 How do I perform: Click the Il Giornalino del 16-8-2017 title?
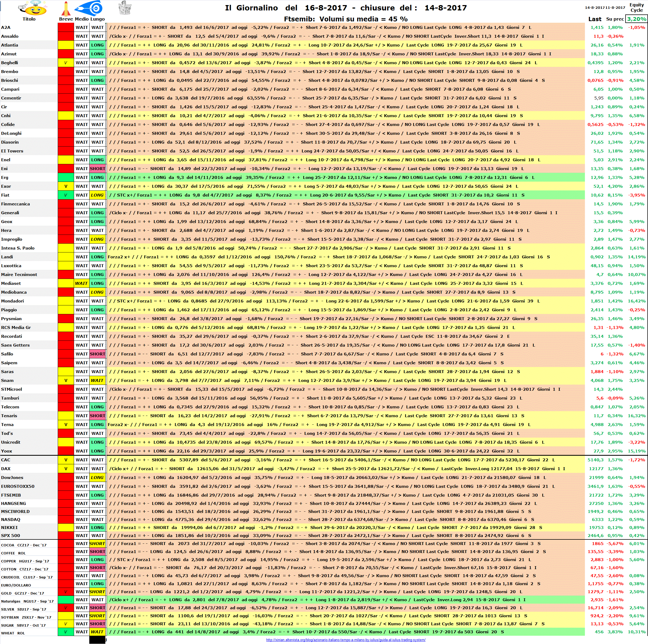pos(346,8)
